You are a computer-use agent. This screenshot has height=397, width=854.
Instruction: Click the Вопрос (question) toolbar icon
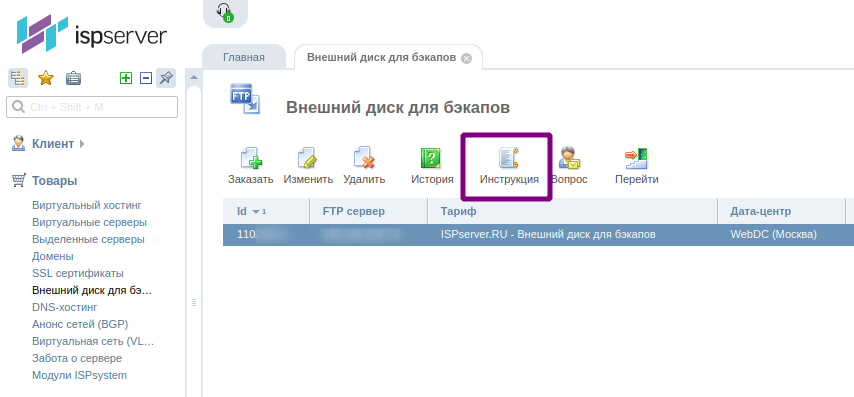click(570, 158)
